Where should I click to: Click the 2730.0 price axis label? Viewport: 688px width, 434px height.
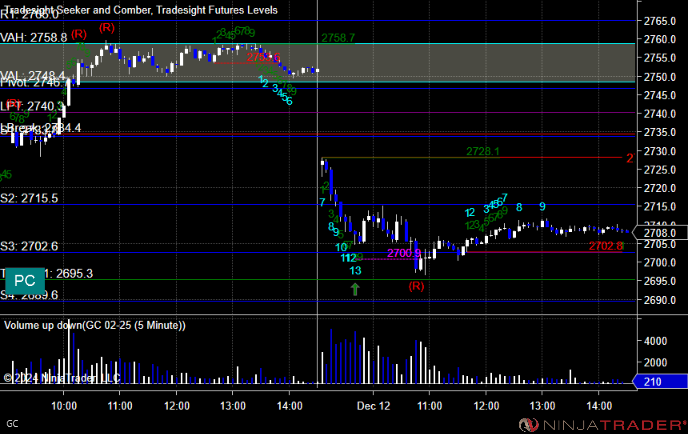click(659, 151)
